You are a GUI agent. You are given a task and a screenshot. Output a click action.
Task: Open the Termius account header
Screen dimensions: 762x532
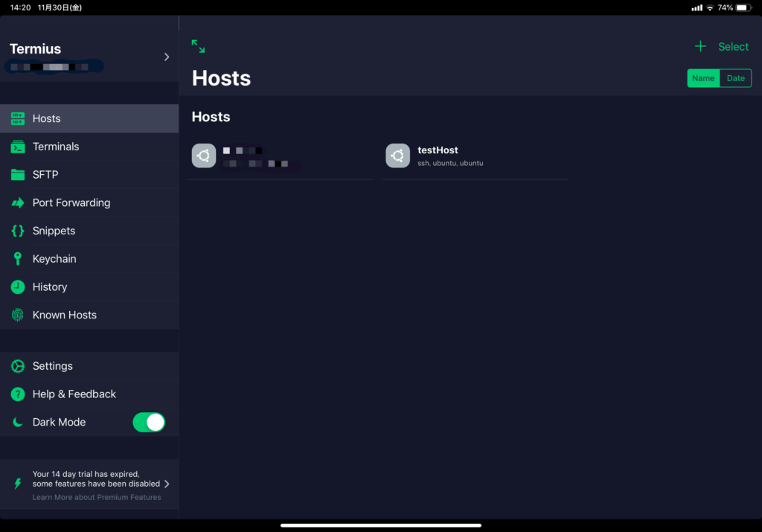pyautogui.click(x=89, y=57)
